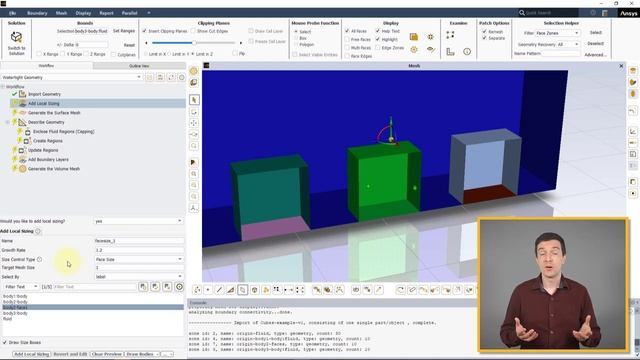Click the Advanced... button
The height and width of the screenshot is (360, 640).
pyautogui.click(x=596, y=55)
